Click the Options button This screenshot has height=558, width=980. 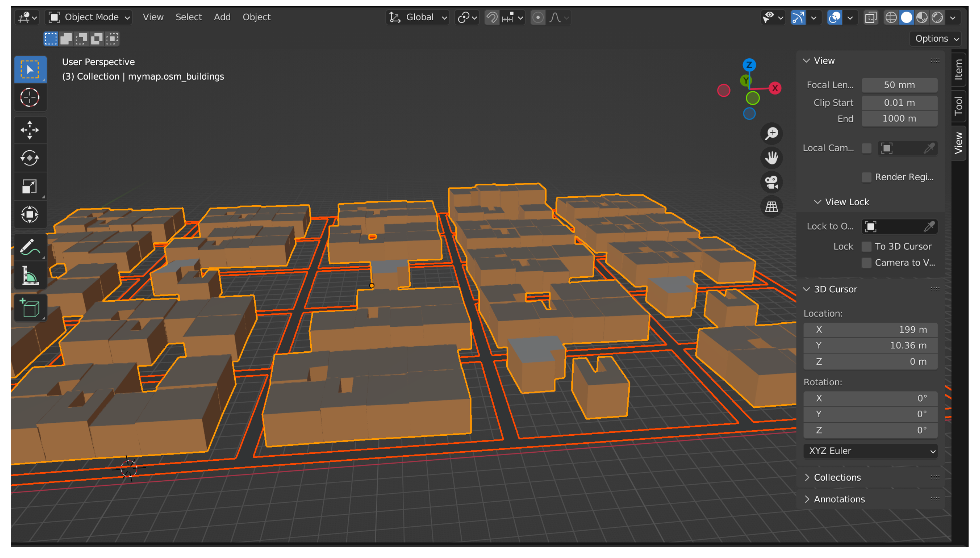coord(935,39)
